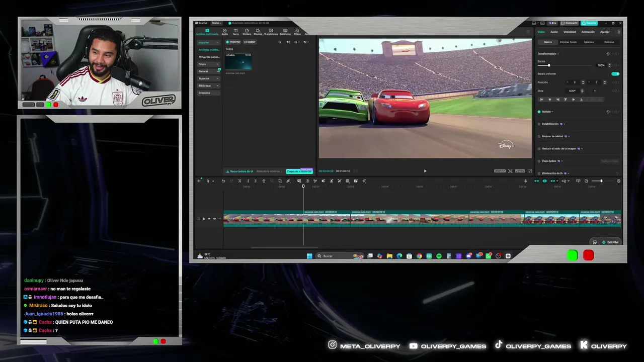Reset the Mezcla settings
This screenshot has width=644, height=362.
point(608,112)
